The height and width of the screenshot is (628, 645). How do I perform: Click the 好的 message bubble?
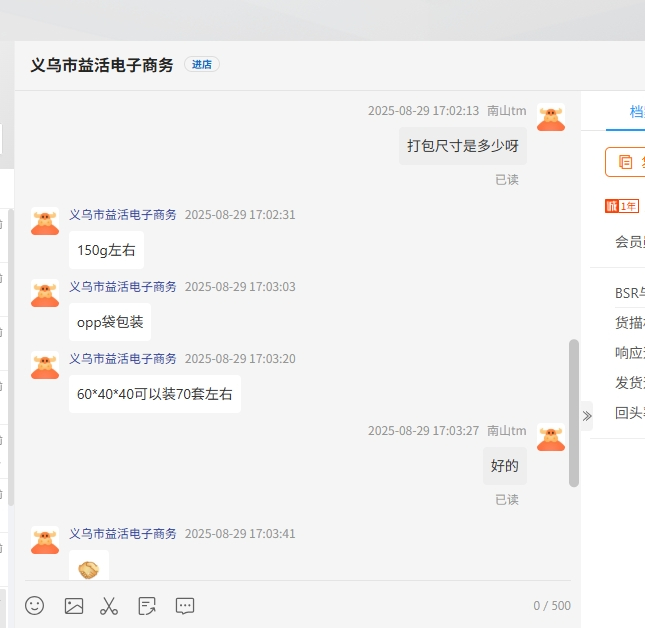pyautogui.click(x=504, y=466)
